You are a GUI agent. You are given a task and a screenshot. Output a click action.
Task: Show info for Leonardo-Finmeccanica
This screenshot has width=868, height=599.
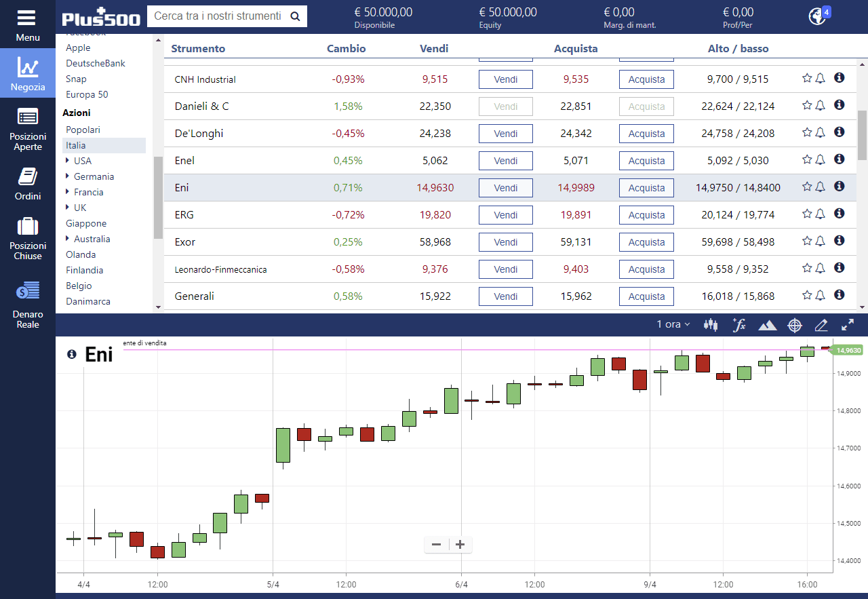click(x=839, y=267)
